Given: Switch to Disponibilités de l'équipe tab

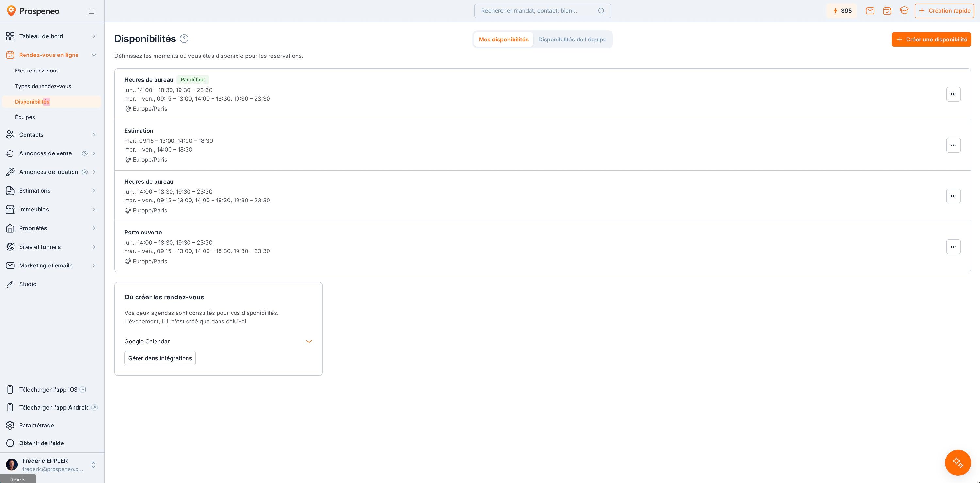Looking at the screenshot, I should coord(572,39).
